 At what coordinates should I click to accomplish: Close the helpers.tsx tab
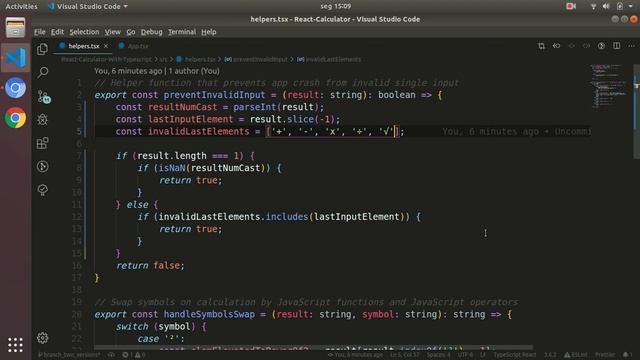[x=106, y=46]
